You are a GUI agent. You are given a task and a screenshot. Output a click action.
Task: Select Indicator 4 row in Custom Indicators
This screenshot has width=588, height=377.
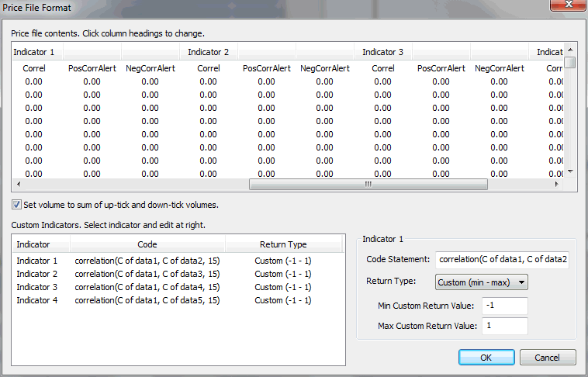178,300
